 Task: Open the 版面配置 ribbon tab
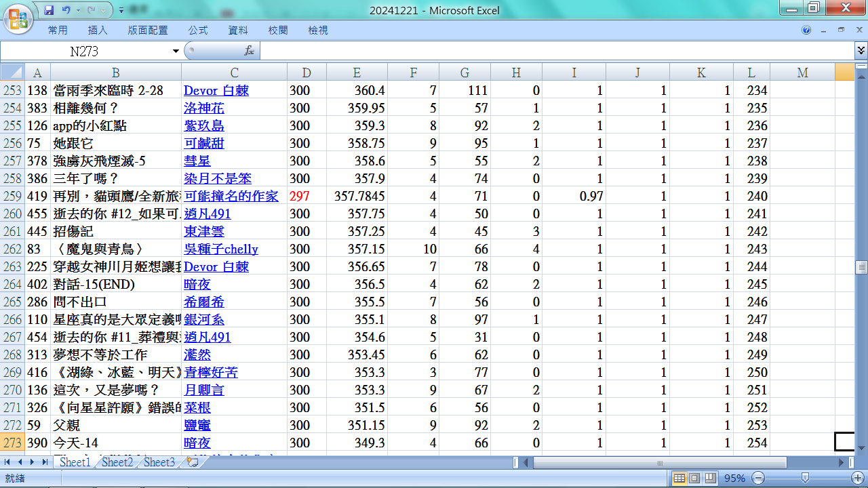tap(148, 30)
